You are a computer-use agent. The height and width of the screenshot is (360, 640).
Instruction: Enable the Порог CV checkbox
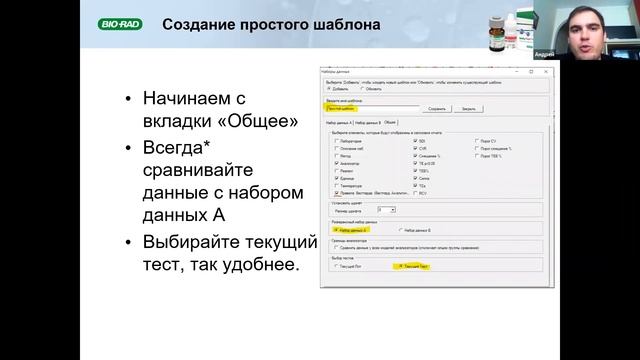coord(477,141)
